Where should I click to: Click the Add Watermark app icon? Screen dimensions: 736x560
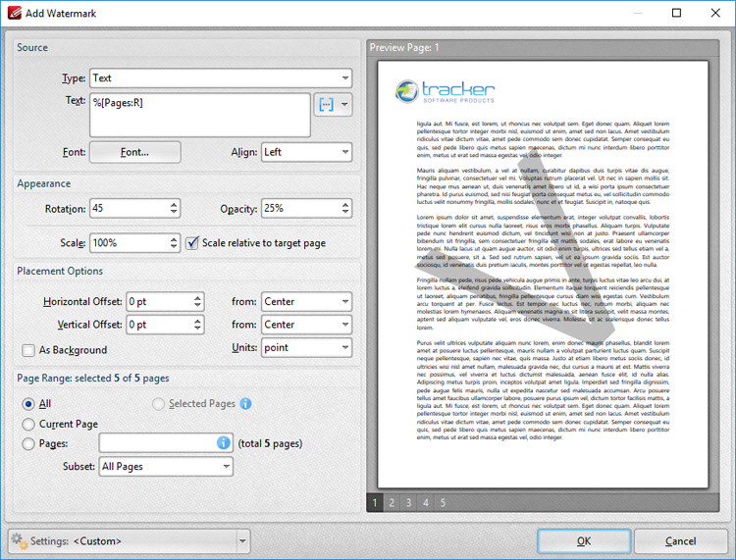point(14,13)
